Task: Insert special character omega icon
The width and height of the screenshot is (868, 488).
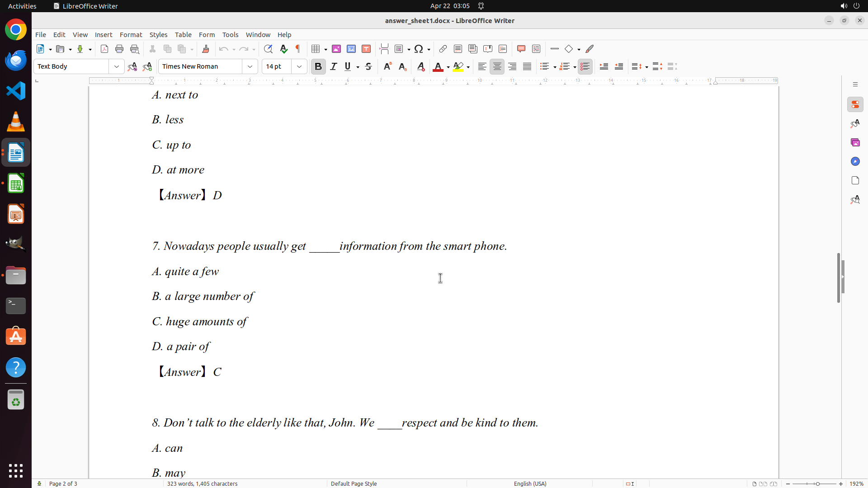Action: [x=419, y=49]
